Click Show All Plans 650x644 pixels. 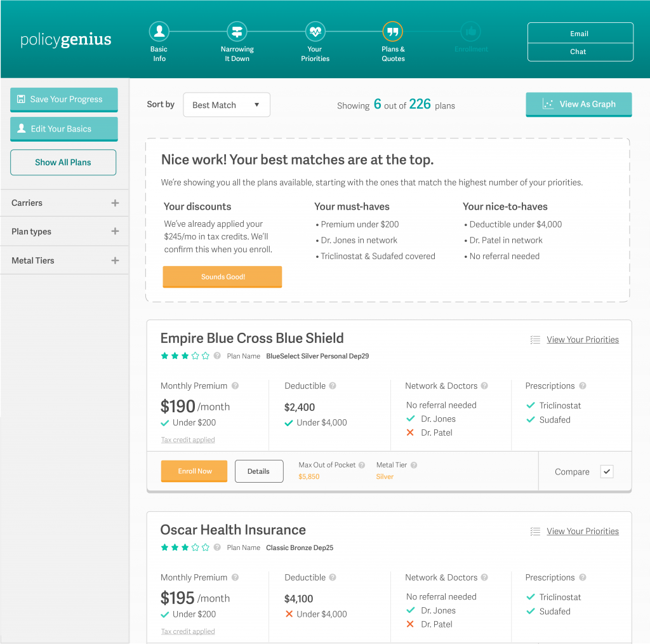63,163
